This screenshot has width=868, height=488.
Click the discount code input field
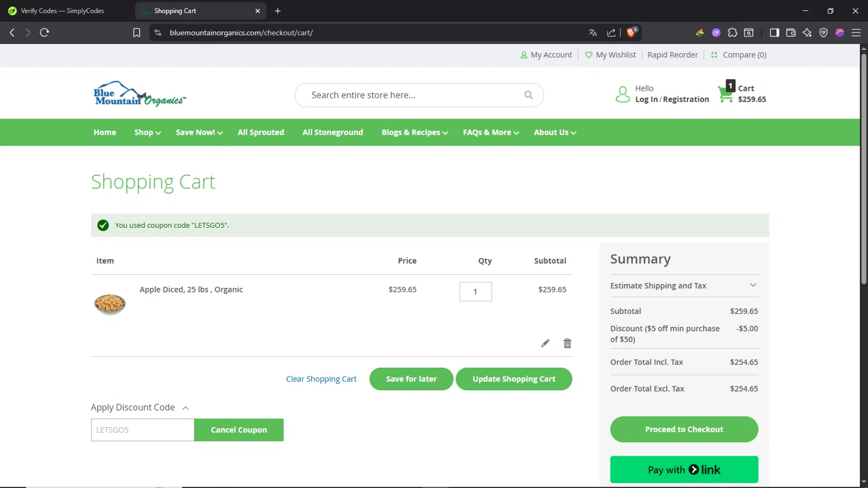coord(142,430)
